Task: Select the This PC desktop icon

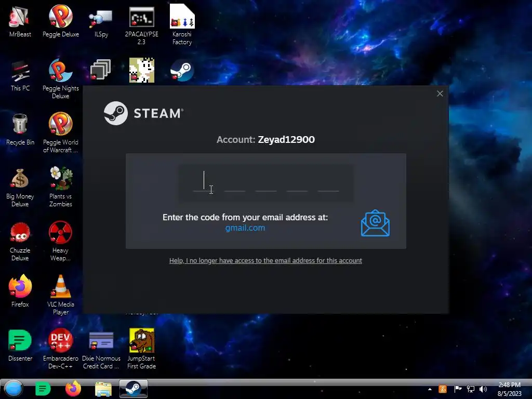Action: click(x=20, y=76)
